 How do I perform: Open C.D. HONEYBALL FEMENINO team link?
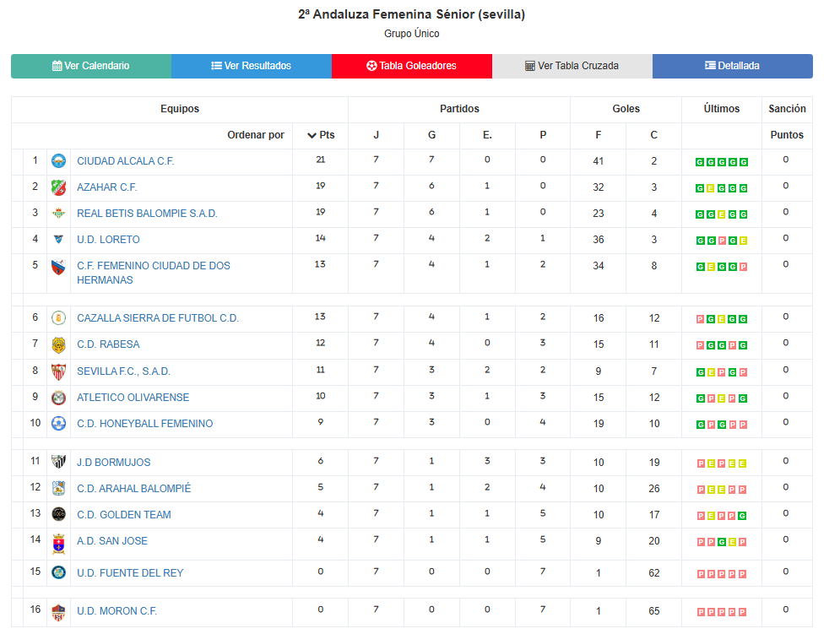(144, 424)
